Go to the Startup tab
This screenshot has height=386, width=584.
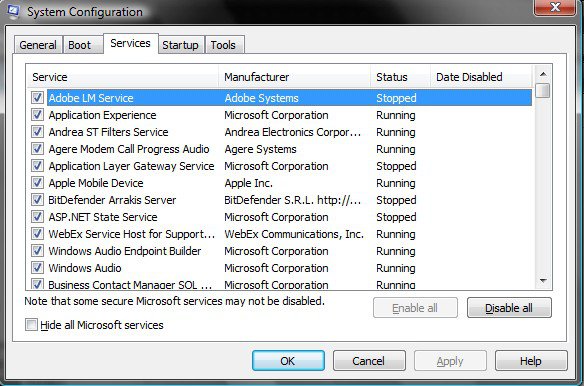pos(181,45)
